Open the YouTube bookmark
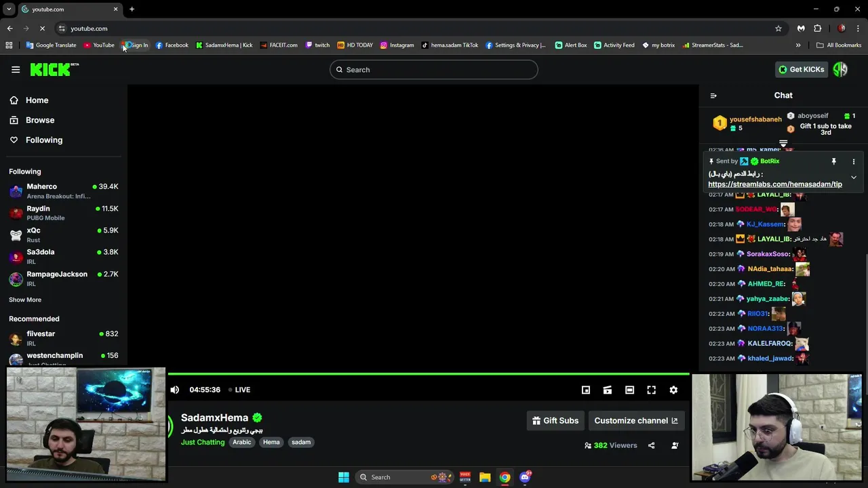 tap(99, 45)
